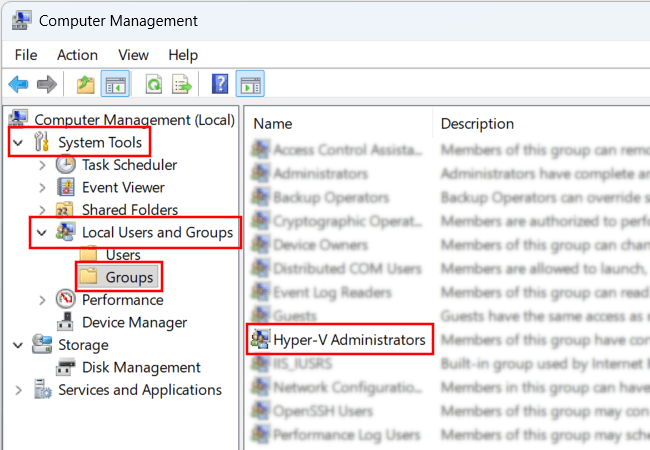The image size is (650, 450).
Task: Select the Groups folder label
Action: 129,277
